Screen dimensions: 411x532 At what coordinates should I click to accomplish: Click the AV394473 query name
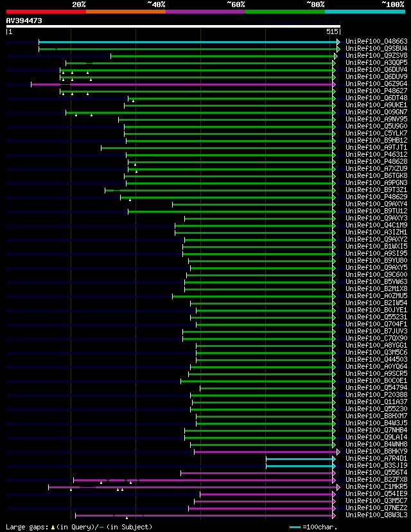[24, 21]
